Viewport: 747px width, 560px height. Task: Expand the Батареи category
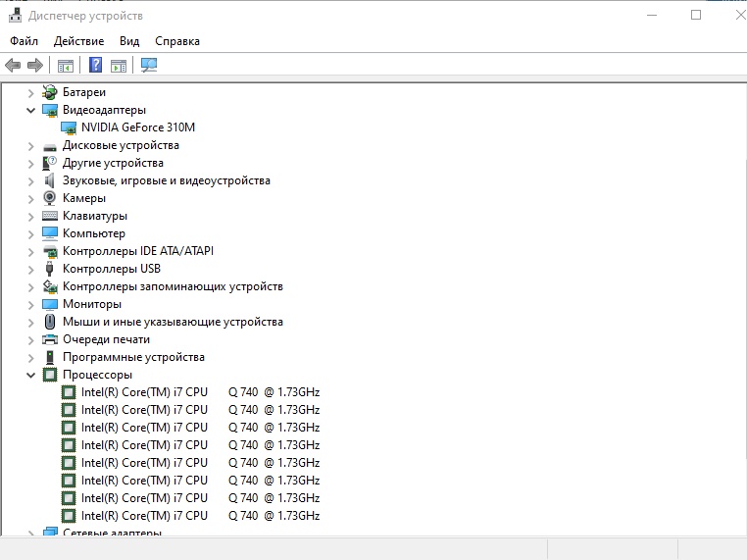31,92
